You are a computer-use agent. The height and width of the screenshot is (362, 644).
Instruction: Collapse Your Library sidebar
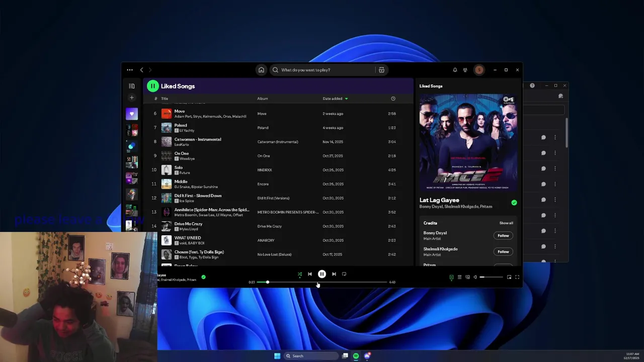click(132, 86)
